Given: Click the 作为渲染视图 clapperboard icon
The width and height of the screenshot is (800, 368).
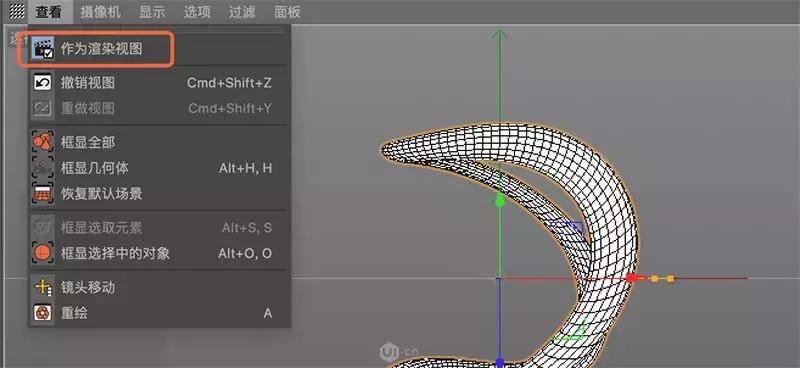Looking at the screenshot, I should [x=43, y=49].
